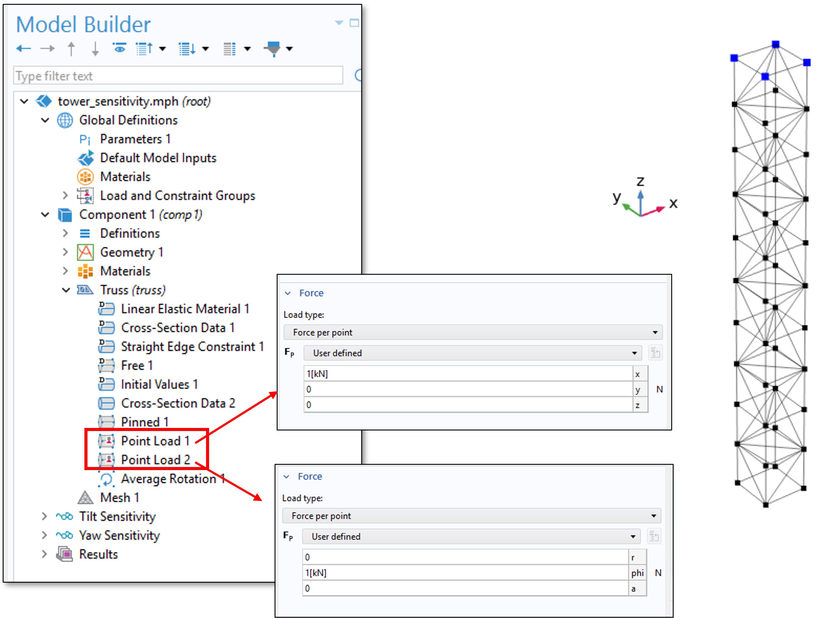Click the move up arrow icon

(71, 49)
